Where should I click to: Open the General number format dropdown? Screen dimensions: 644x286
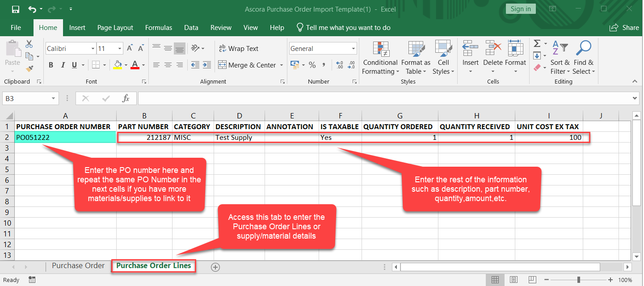[353, 49]
